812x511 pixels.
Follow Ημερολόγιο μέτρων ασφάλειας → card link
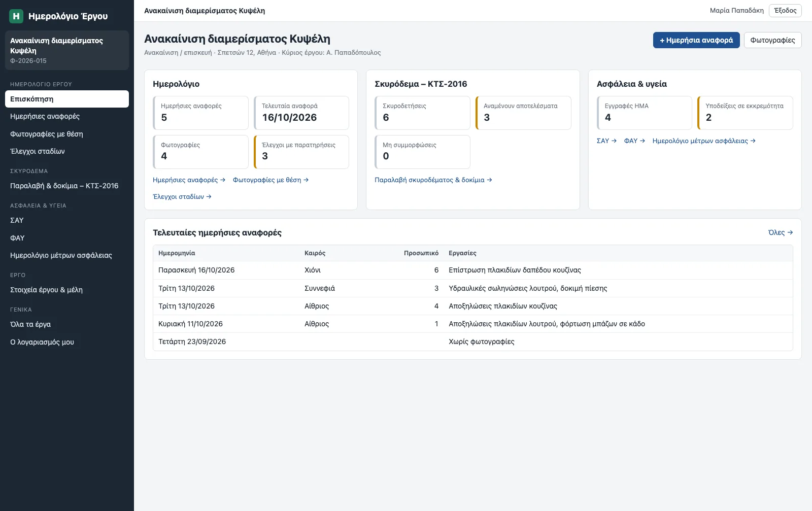coord(704,141)
